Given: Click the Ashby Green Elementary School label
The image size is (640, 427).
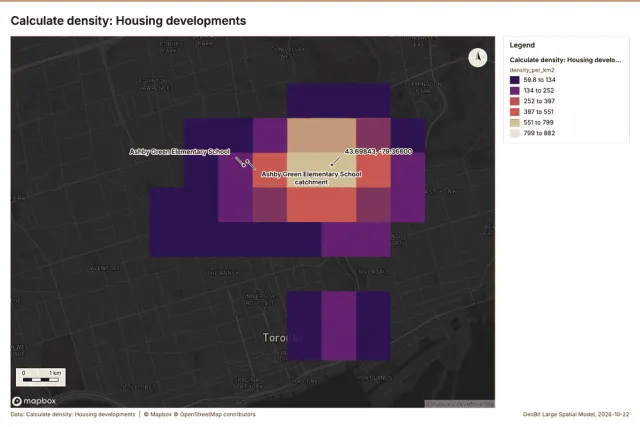Looking at the screenshot, I should tap(180, 152).
